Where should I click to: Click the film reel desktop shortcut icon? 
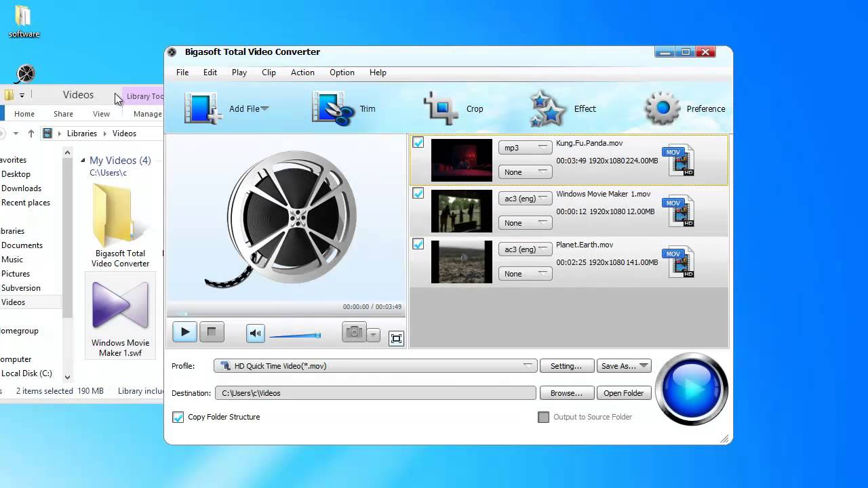tap(25, 73)
